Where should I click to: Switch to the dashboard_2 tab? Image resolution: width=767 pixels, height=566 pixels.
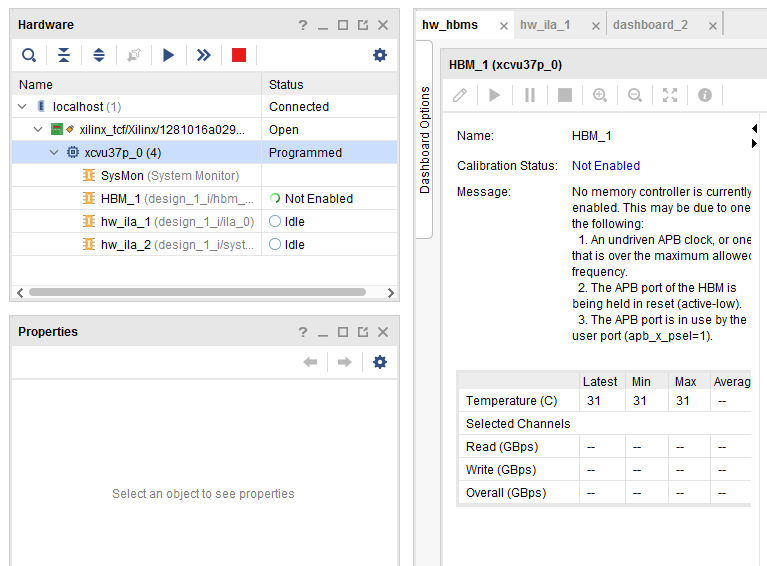click(x=650, y=25)
